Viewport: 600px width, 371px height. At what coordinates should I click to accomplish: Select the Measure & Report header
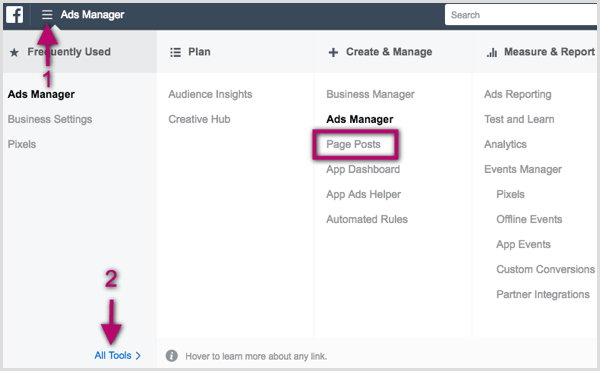(549, 52)
